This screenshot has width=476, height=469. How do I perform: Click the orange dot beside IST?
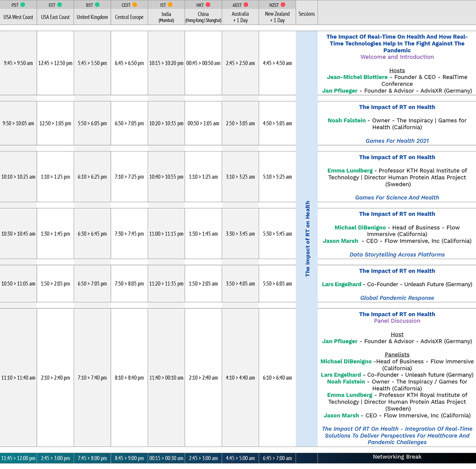click(170, 4)
